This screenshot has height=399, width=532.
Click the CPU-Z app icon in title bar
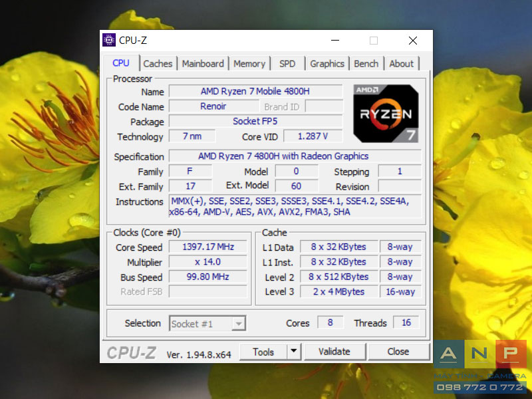pos(109,40)
